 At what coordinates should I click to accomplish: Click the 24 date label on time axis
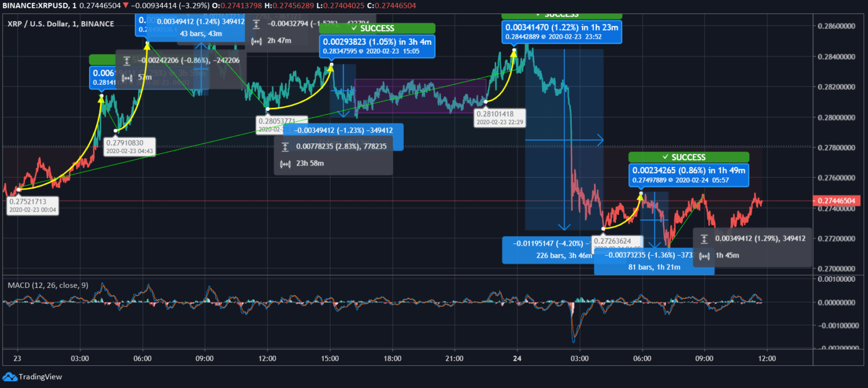(x=517, y=359)
